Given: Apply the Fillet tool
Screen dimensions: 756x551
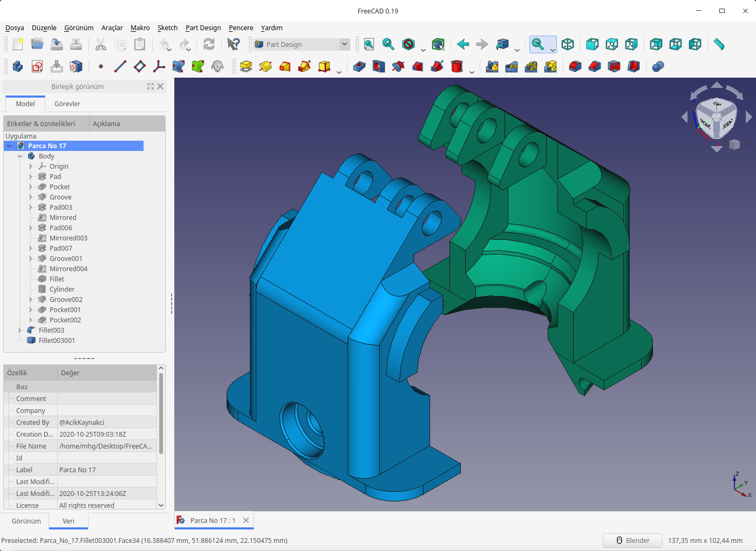Looking at the screenshot, I should pos(575,66).
